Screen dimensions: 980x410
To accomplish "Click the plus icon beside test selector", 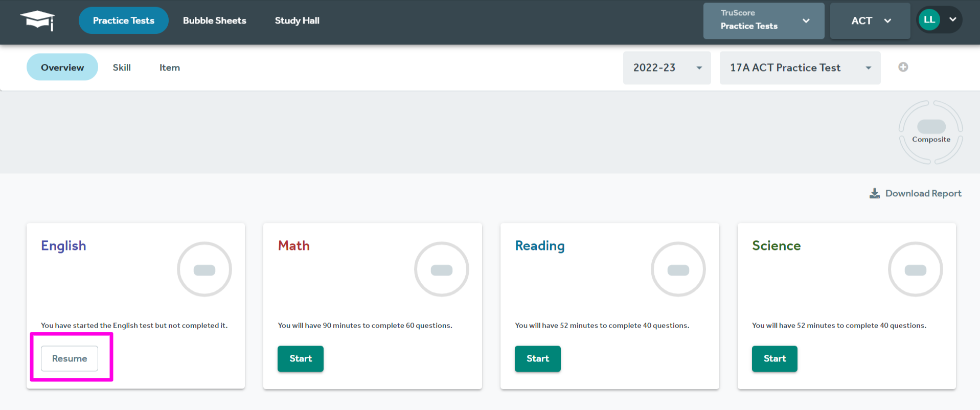I will (x=903, y=67).
